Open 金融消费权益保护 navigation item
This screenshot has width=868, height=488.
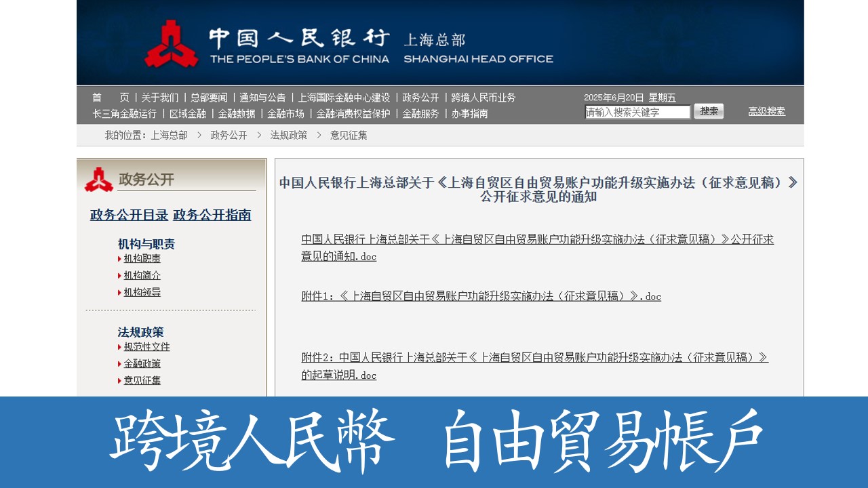(x=353, y=114)
